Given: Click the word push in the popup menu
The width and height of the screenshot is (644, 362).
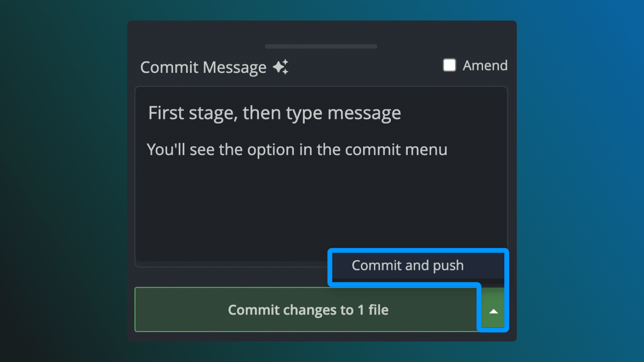Looking at the screenshot, I should point(448,266).
